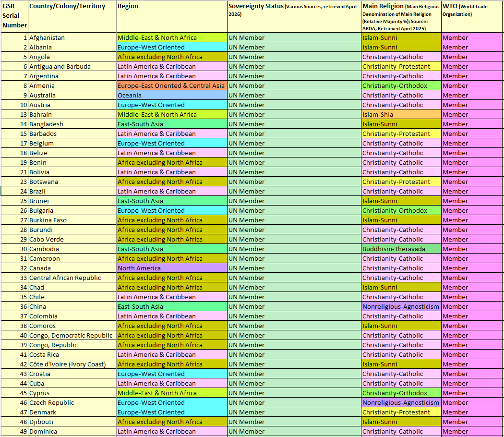Select Botswana's Christianity-Protestant cell
Screen dimensions: 504x437
tap(401, 182)
